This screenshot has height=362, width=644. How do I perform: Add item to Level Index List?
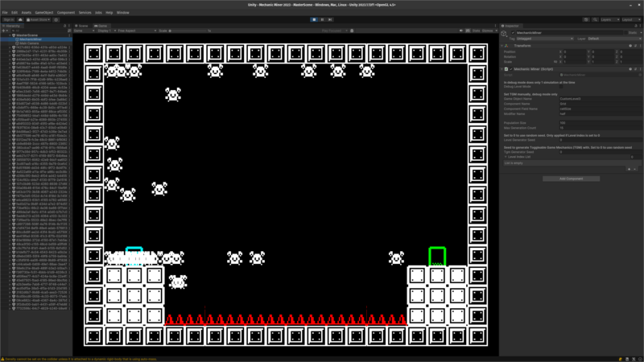(x=627, y=169)
